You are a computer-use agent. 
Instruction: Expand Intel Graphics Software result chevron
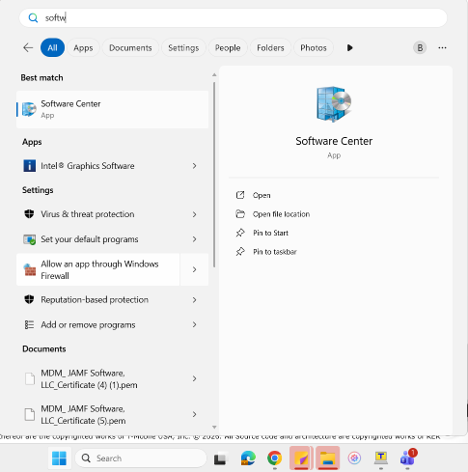click(x=194, y=166)
